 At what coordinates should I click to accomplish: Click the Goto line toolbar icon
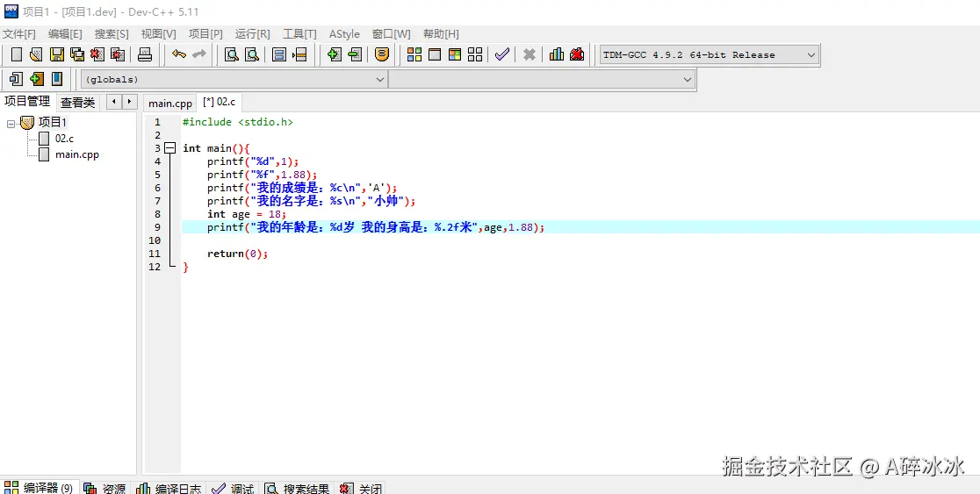tap(299, 54)
